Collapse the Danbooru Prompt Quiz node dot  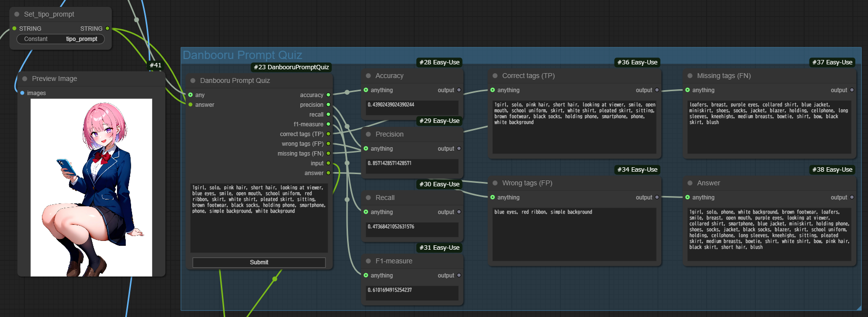[193, 80]
